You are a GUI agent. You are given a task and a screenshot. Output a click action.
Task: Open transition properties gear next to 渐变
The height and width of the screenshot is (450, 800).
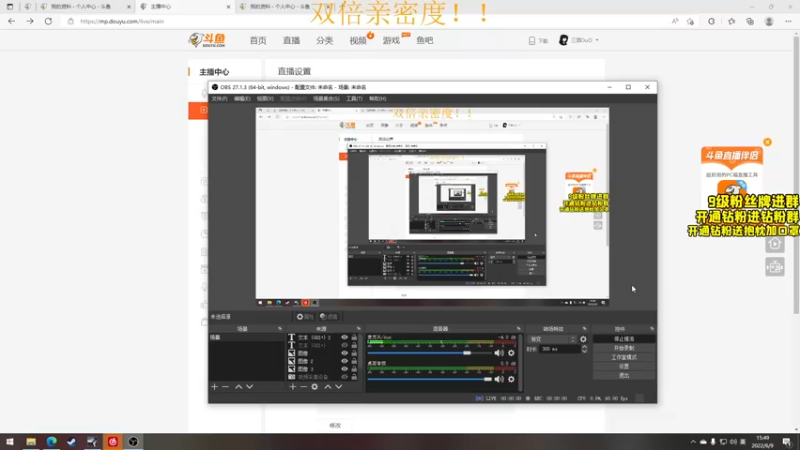583,339
